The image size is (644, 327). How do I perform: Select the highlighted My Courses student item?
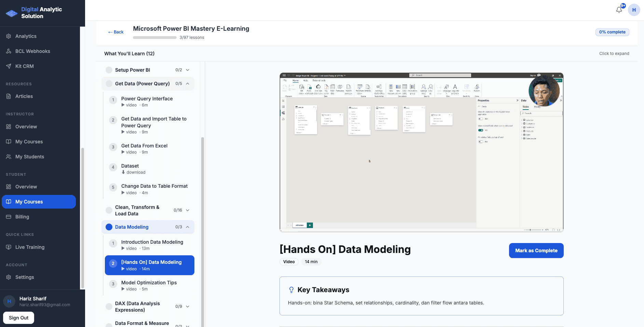pyautogui.click(x=39, y=202)
